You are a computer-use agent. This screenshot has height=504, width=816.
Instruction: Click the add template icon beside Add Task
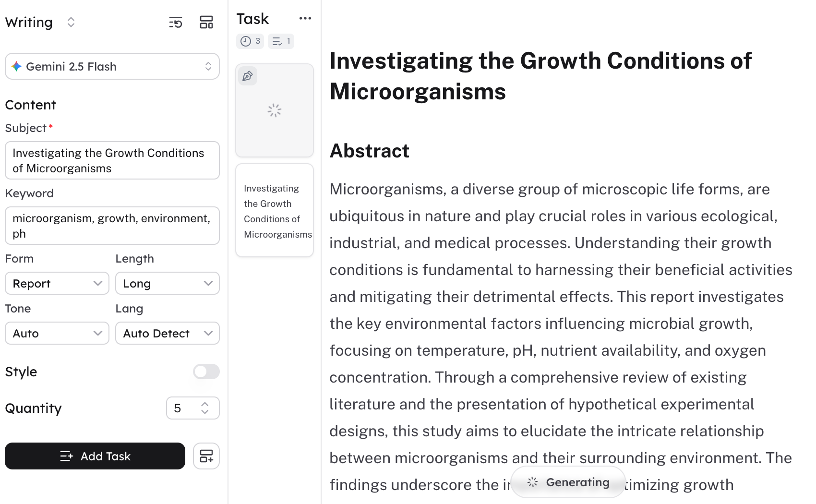tap(206, 456)
